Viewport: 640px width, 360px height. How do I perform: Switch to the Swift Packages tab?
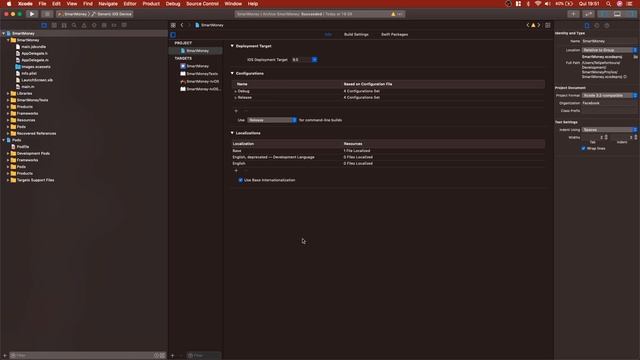pos(394,35)
